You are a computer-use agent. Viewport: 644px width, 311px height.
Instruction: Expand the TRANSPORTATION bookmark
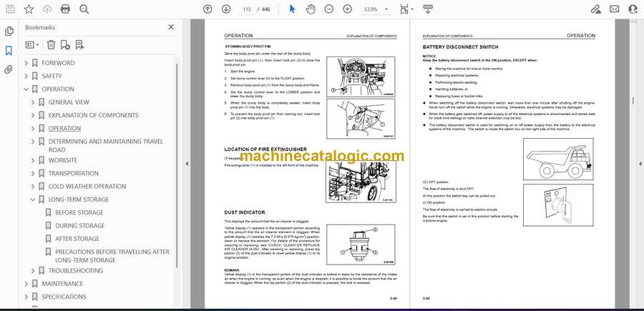coord(33,173)
